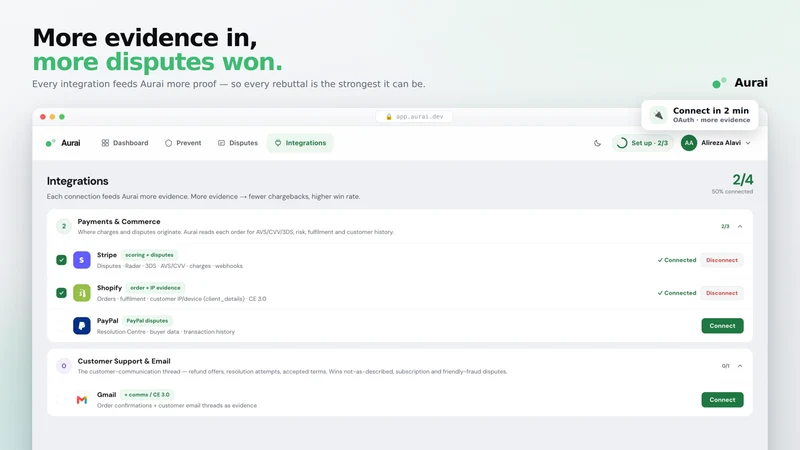The width and height of the screenshot is (800, 450).
Task: Click the Integrations tab icon
Action: pyautogui.click(x=278, y=143)
